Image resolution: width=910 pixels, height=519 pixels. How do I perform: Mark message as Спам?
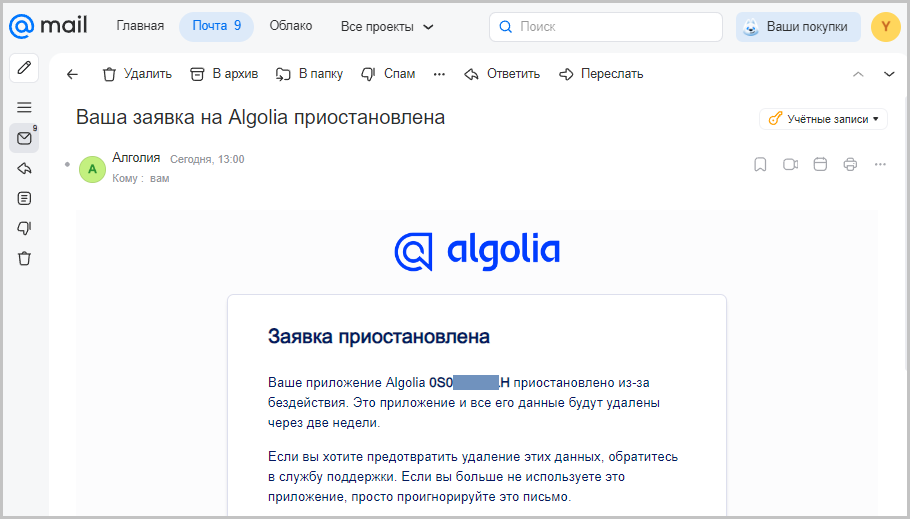pyautogui.click(x=388, y=74)
